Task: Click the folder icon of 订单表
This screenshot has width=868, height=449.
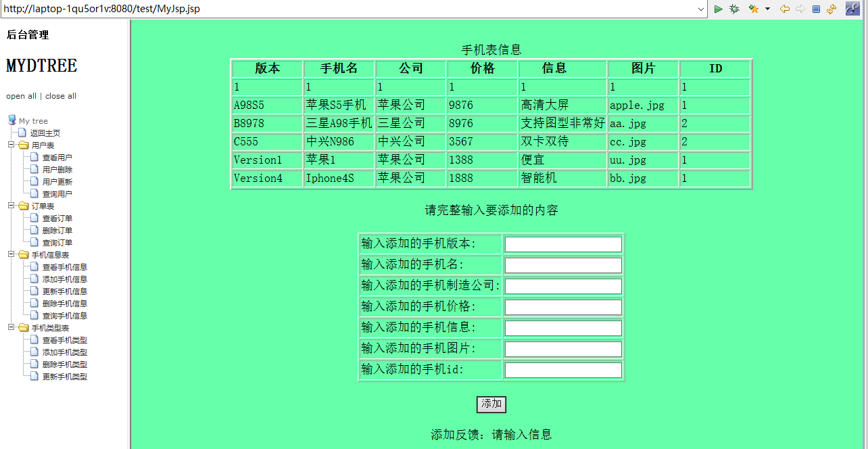Action: coord(23,206)
